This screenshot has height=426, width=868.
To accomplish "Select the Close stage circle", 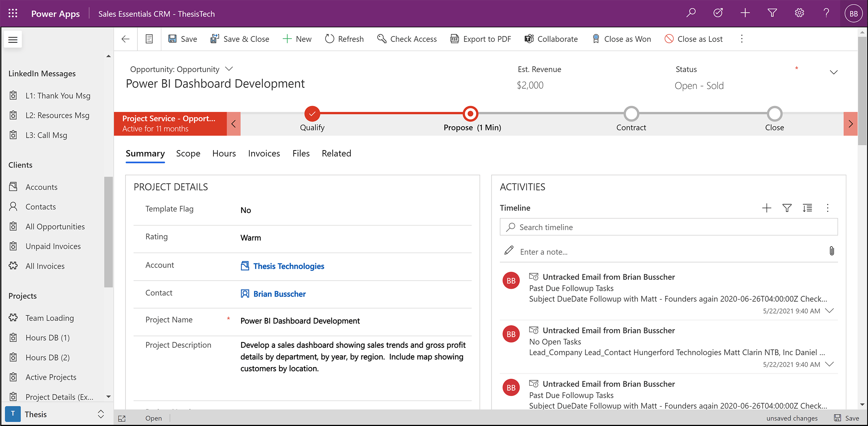I will (774, 114).
